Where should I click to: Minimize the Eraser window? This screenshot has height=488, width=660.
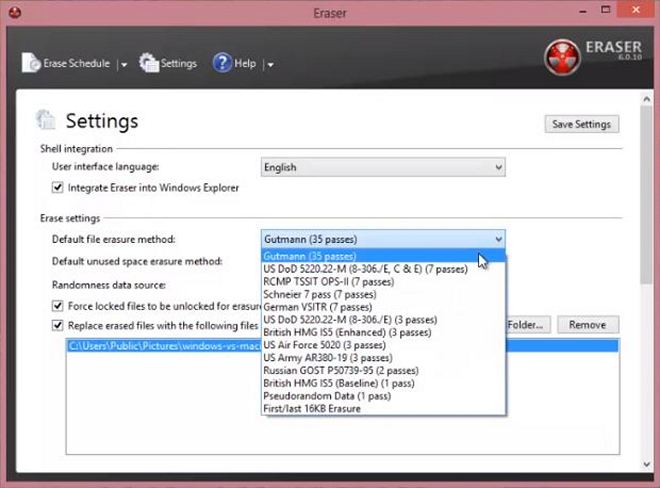[x=583, y=11]
